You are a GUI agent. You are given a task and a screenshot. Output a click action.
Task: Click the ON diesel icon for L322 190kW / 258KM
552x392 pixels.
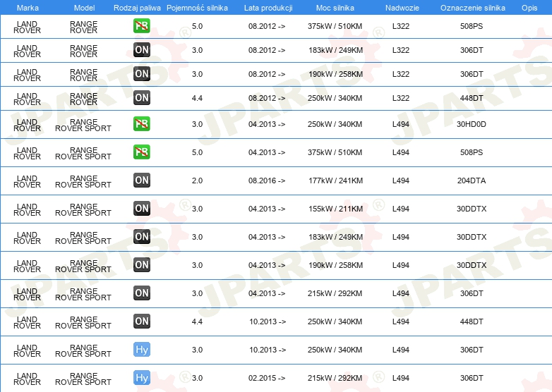pos(142,74)
